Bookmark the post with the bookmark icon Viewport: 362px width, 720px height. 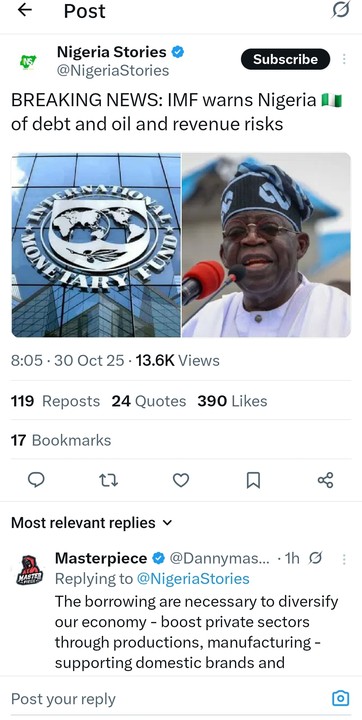(253, 480)
